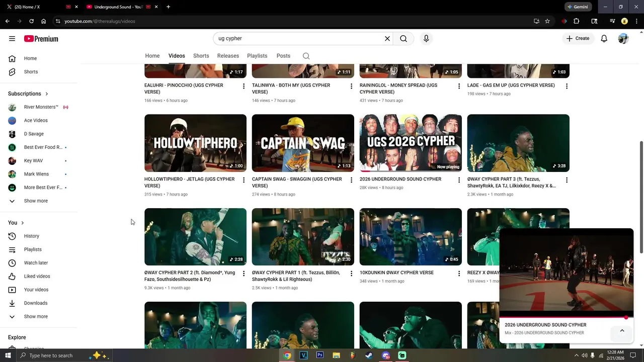
Task: Open Chrome extensions puzzle icon
Action: tap(577, 21)
